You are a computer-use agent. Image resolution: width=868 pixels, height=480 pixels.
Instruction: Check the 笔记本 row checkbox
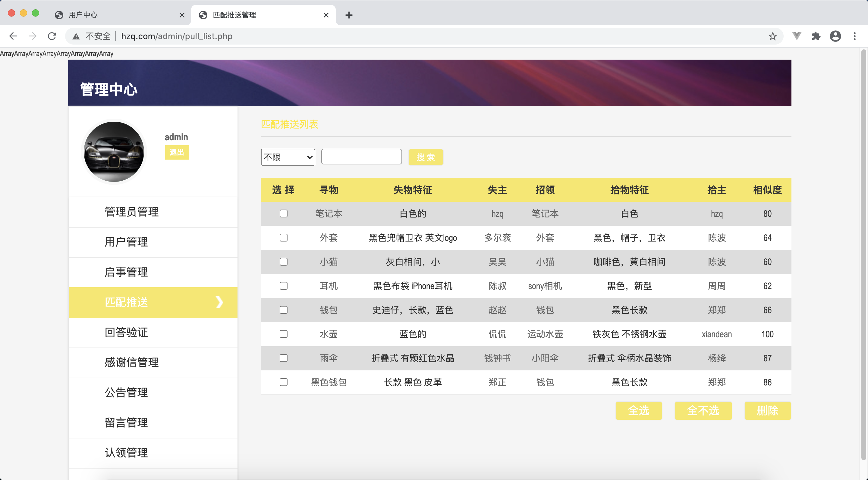tap(283, 214)
